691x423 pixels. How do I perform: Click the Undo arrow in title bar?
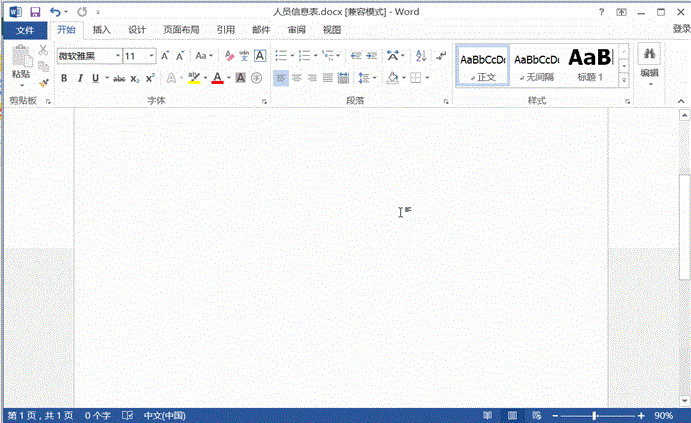[57, 12]
